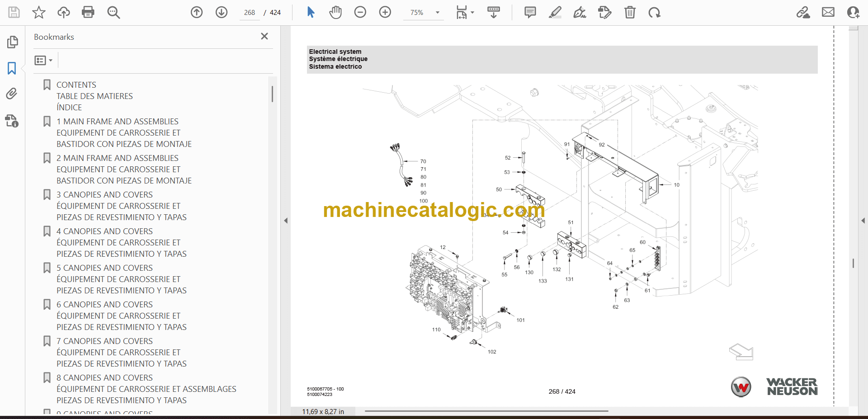Go to next page arrow

tap(222, 12)
